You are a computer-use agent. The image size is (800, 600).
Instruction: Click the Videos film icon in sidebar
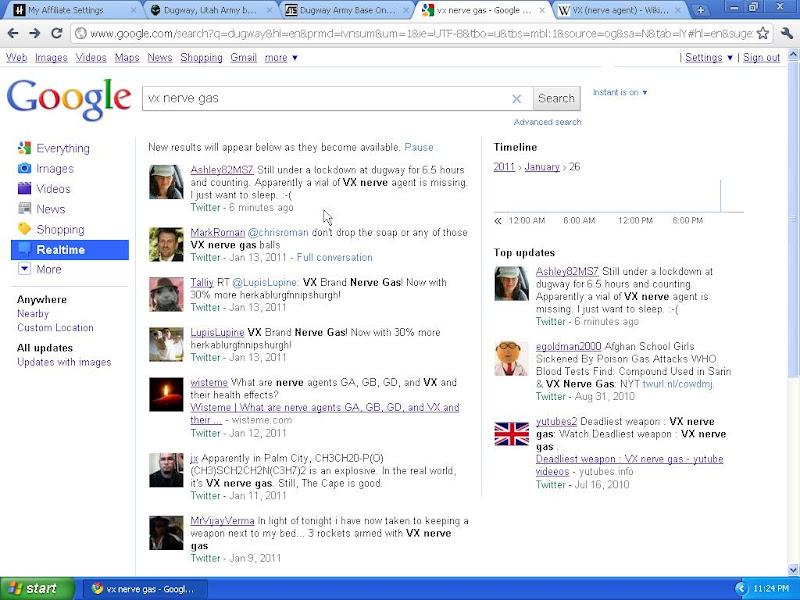tap(24, 189)
